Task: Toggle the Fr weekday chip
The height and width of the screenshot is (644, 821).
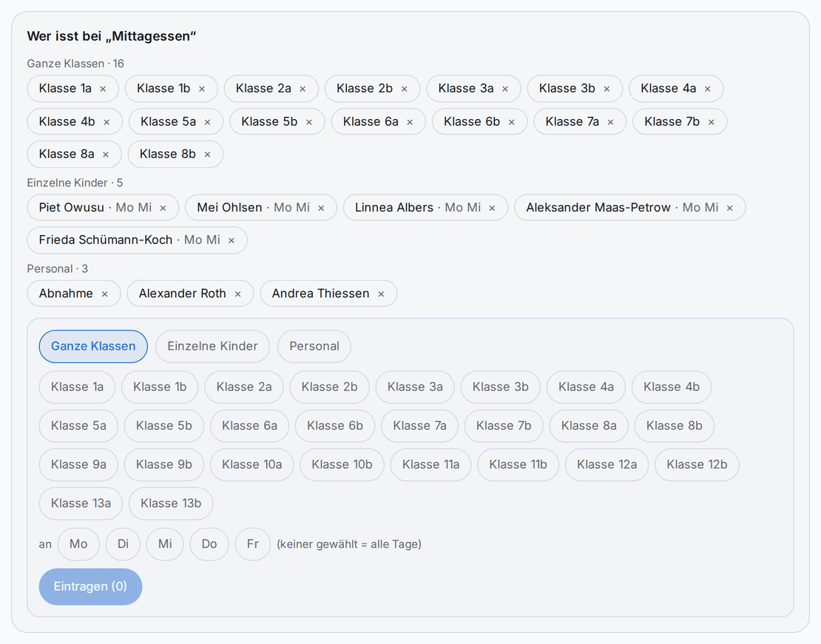Action: click(253, 544)
